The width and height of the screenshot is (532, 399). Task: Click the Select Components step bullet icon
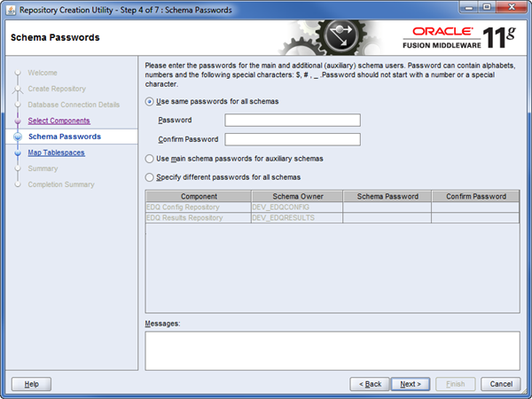tap(18, 121)
